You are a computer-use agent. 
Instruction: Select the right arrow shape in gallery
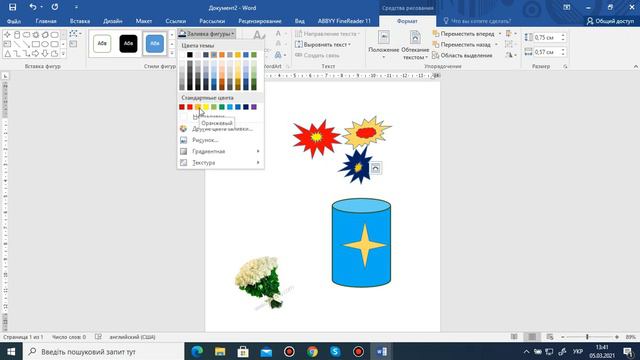(36, 53)
